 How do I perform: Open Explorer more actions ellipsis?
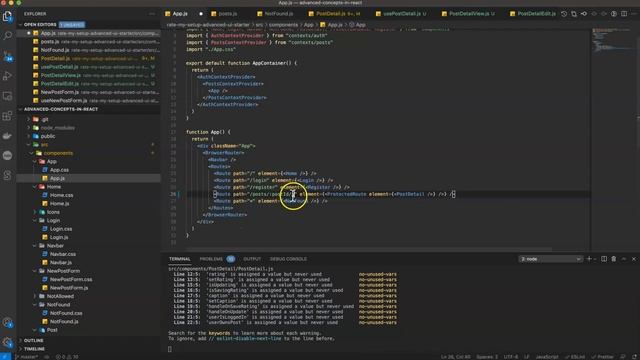pyautogui.click(x=152, y=14)
